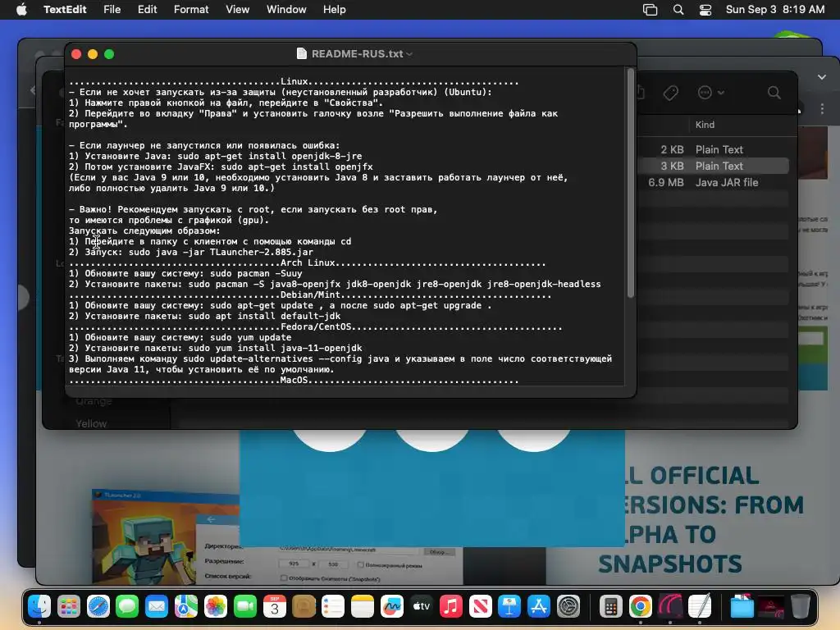The height and width of the screenshot is (630, 840).
Task: Click the Finder window search magnifier
Action: click(774, 93)
